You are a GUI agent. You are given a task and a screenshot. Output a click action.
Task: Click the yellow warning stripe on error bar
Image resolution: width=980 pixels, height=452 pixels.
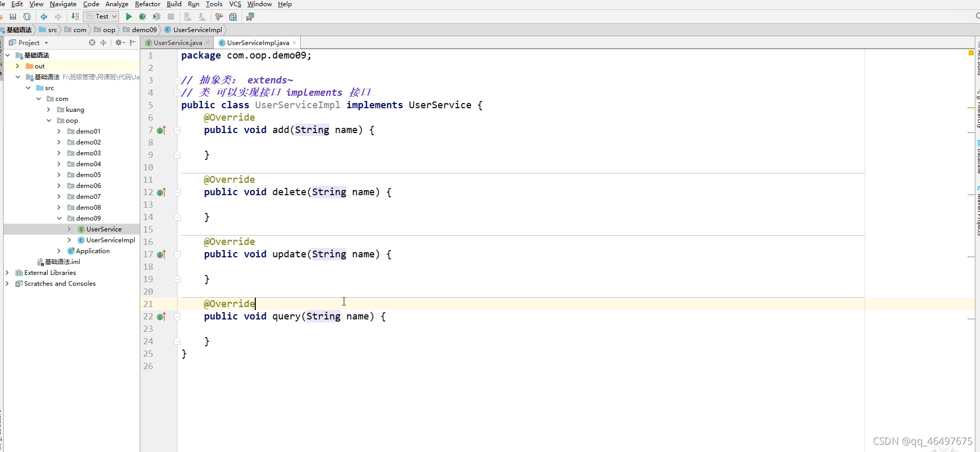point(971,108)
